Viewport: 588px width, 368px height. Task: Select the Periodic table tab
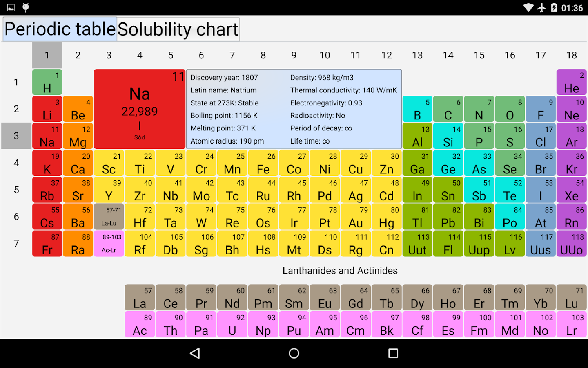coord(59,29)
